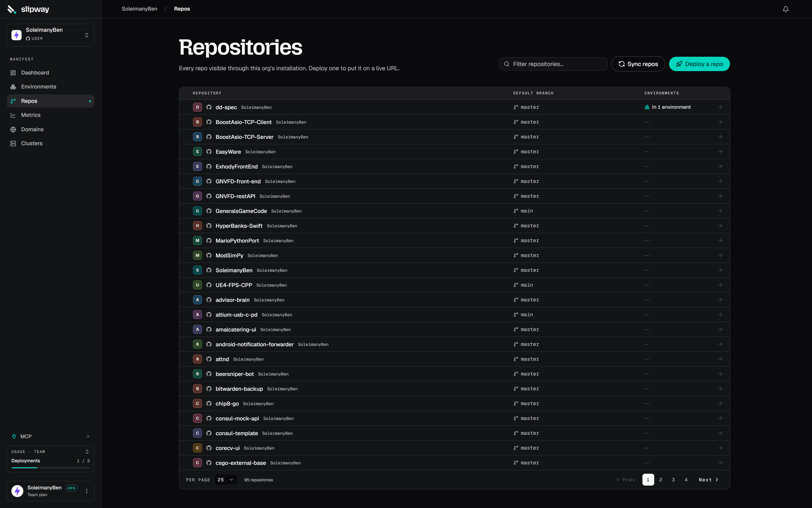The height and width of the screenshot is (508, 812).
Task: Select page 1 in the pagination
Action: tap(648, 480)
